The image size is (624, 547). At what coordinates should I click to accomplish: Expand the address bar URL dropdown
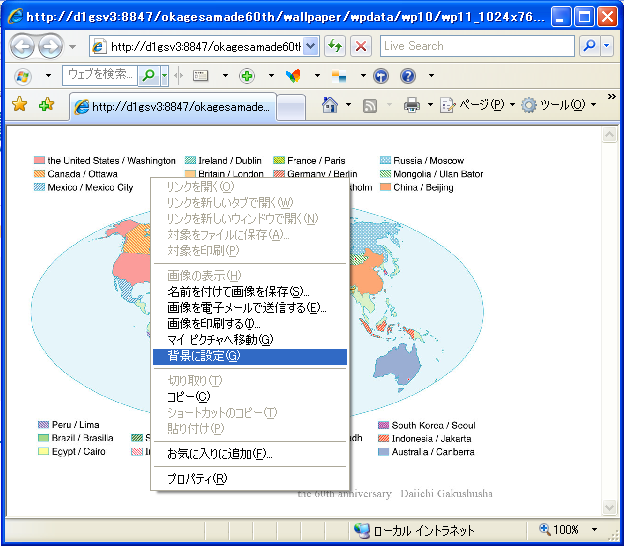click(310, 46)
